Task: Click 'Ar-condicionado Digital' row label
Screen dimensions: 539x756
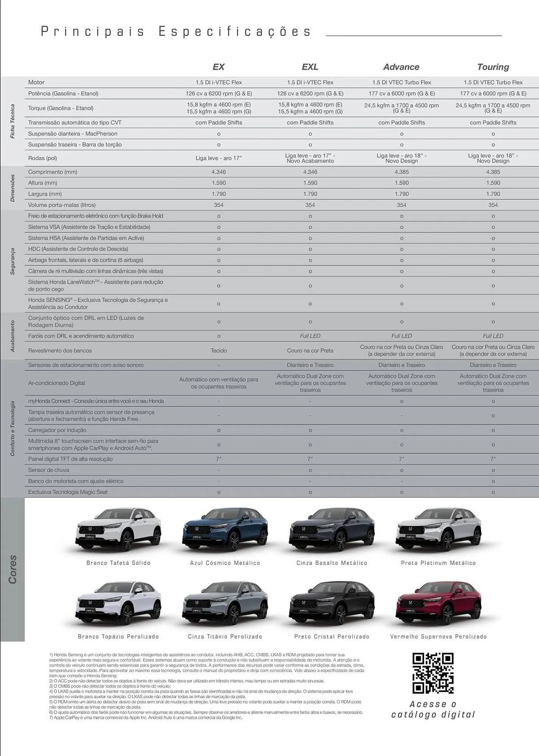Action: 56,383
